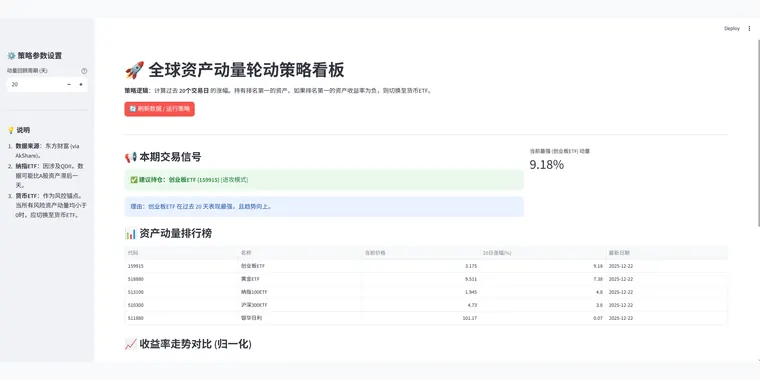Click the 收益率走势对比 (归一化) heading
The height and width of the screenshot is (380, 760).
195,344
